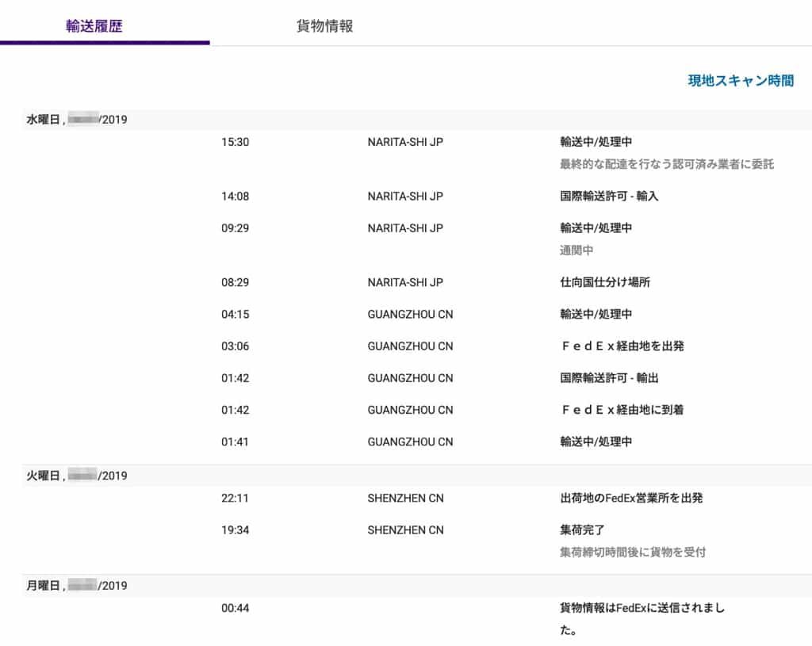
Task: Click the 08:29 time entry
Action: [x=235, y=283]
